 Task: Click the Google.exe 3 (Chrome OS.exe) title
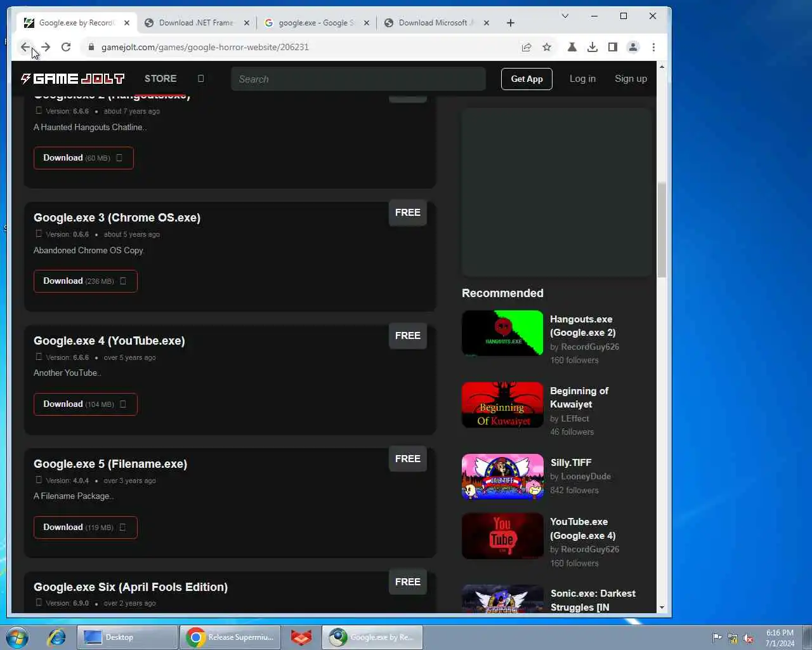pyautogui.click(x=117, y=218)
